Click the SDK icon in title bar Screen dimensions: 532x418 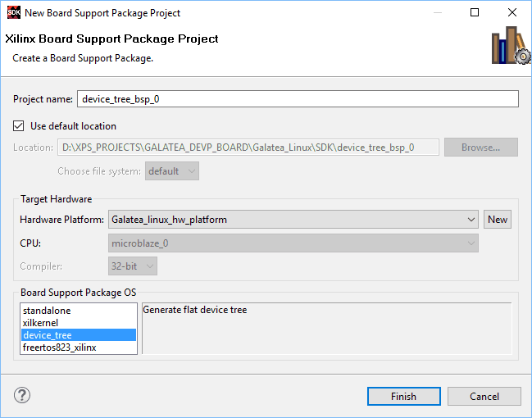coord(13,13)
